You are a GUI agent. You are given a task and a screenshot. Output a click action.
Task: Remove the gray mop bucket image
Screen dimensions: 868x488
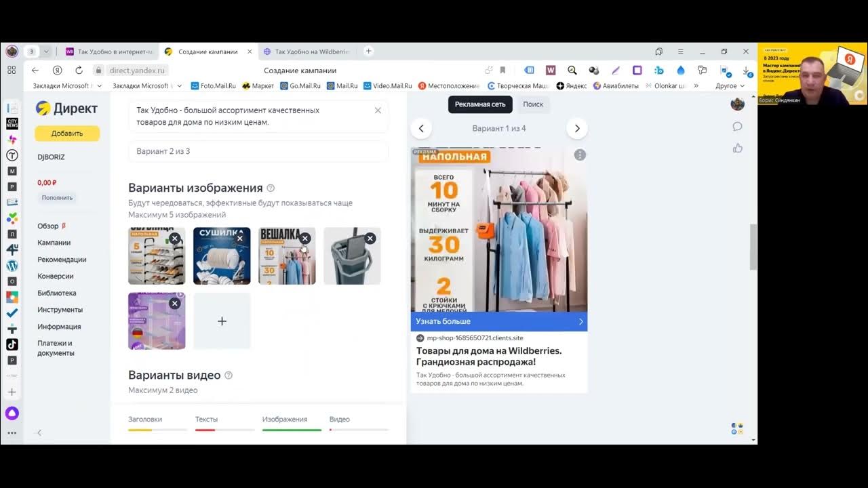(370, 239)
